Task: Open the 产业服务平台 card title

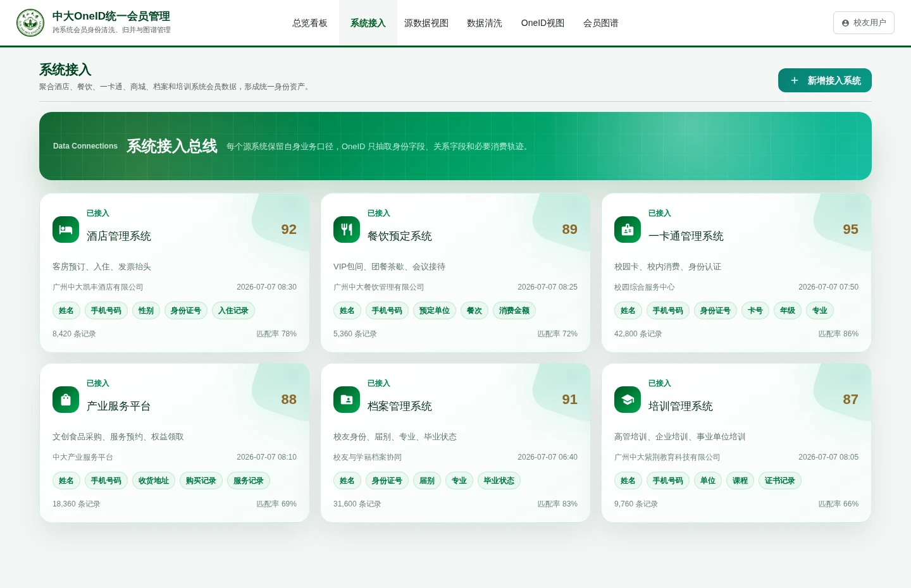Action: [x=119, y=406]
